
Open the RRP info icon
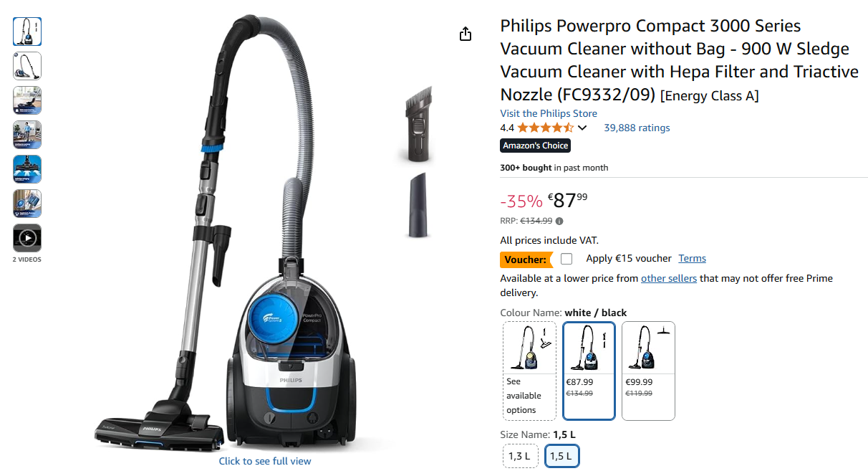[559, 221]
